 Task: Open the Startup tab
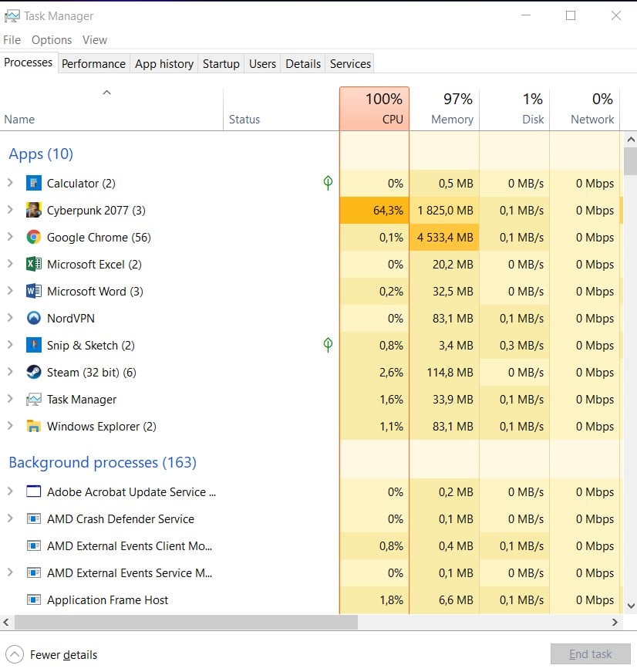(221, 63)
